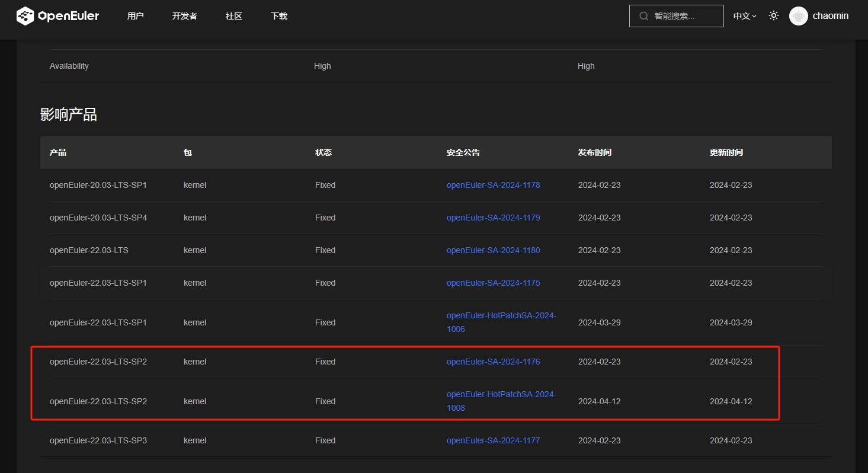Viewport: 868px width, 473px height.
Task: Click the 安全公告 column header
Action: [463, 152]
